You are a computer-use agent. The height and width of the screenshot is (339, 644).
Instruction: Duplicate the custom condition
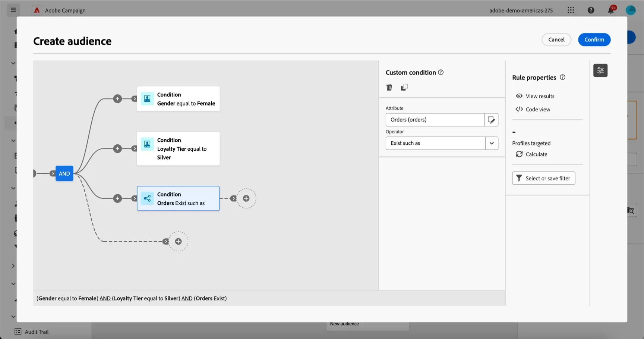(x=404, y=87)
